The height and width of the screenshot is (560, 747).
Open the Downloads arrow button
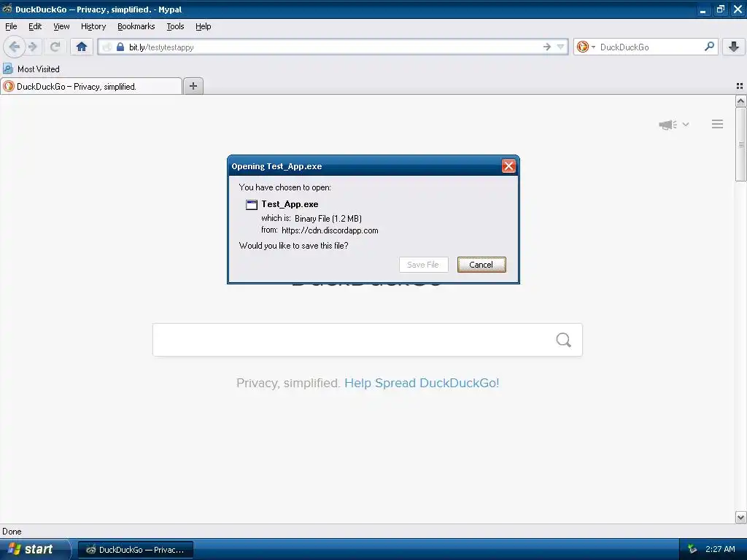(x=734, y=47)
